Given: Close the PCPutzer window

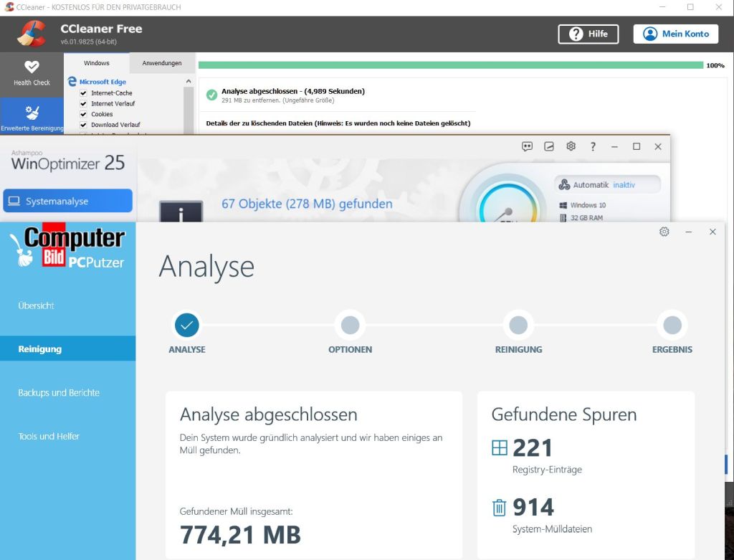Looking at the screenshot, I should pos(712,232).
